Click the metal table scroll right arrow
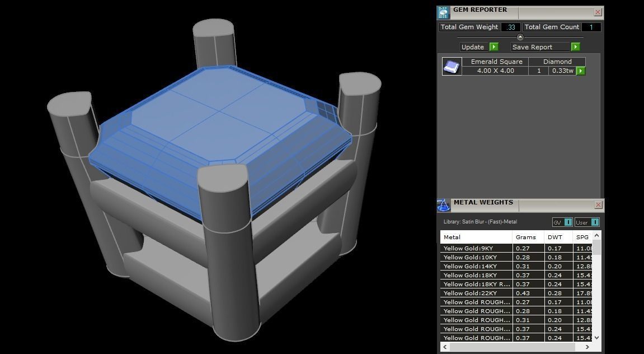Viewport: 644px width, 354px height. (x=587, y=347)
